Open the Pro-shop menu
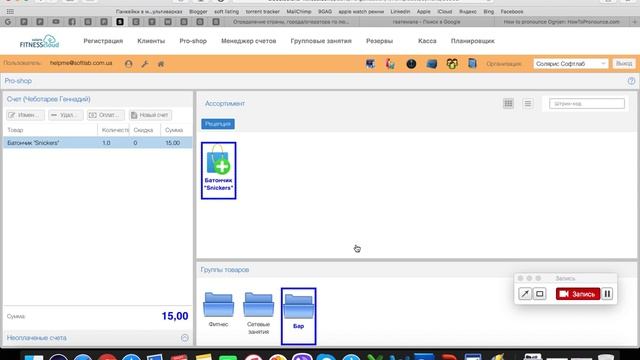Screen dimensions: 640x360 [x=193, y=41]
